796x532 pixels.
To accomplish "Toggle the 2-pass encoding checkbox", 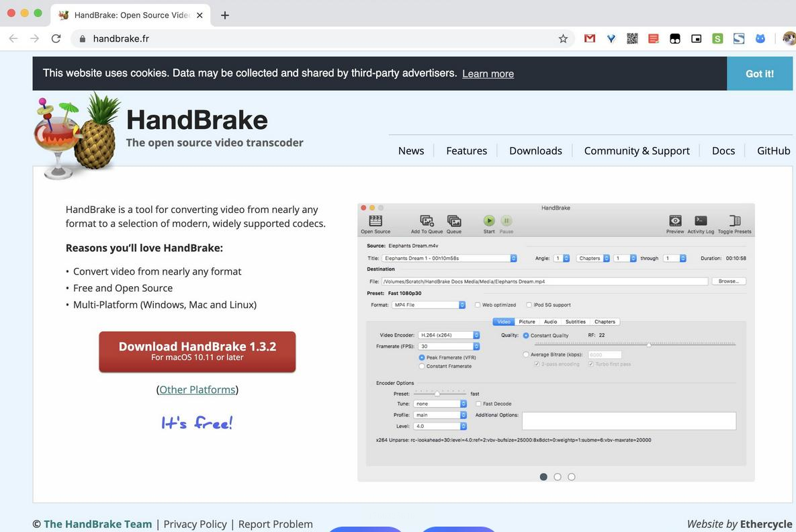I will point(537,364).
